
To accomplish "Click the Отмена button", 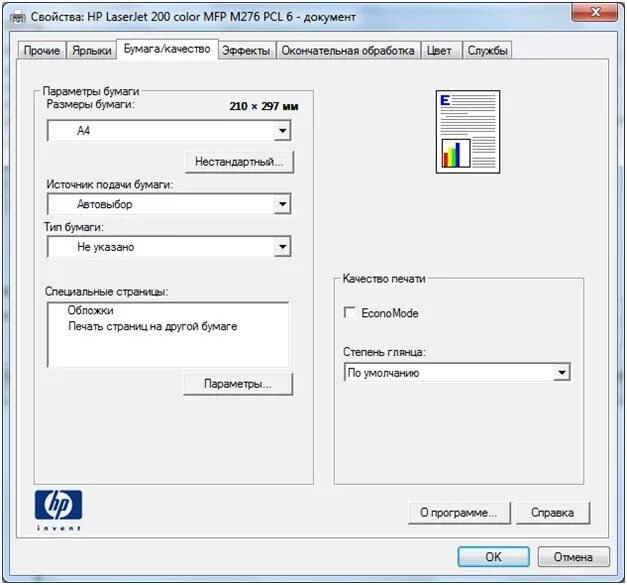I will (x=573, y=557).
